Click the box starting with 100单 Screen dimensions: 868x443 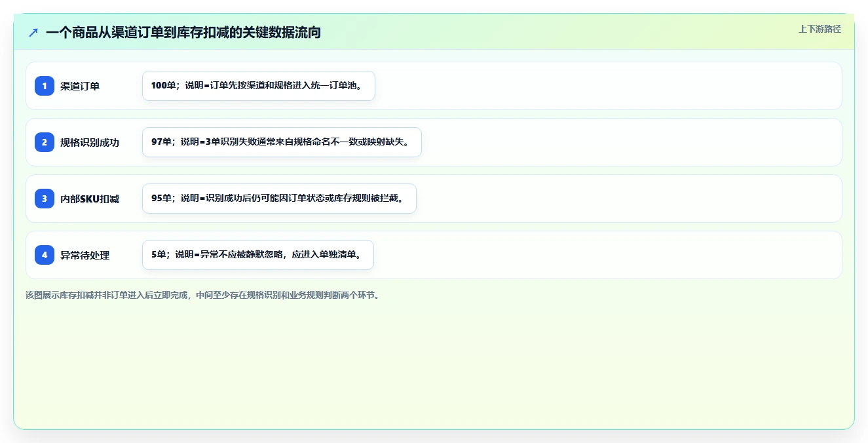coord(259,86)
